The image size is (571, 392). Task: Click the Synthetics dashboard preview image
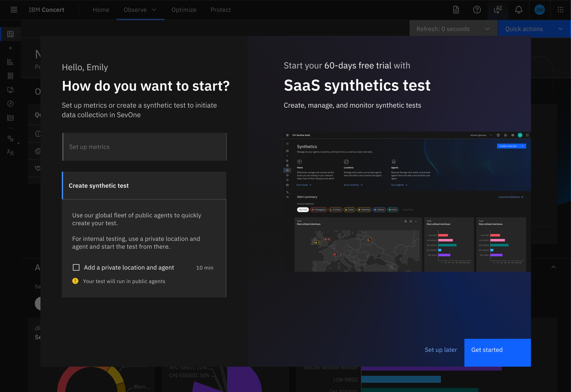point(407,202)
